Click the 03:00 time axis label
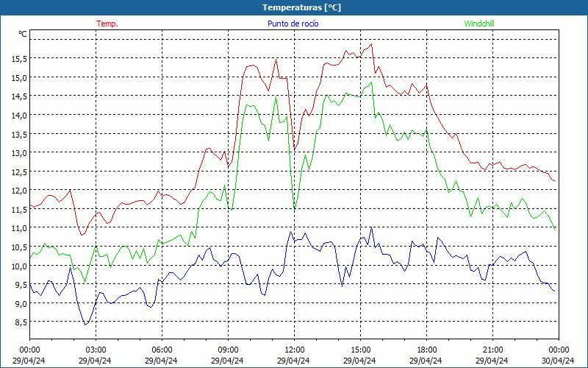This screenshot has height=368, width=588. pos(96,350)
